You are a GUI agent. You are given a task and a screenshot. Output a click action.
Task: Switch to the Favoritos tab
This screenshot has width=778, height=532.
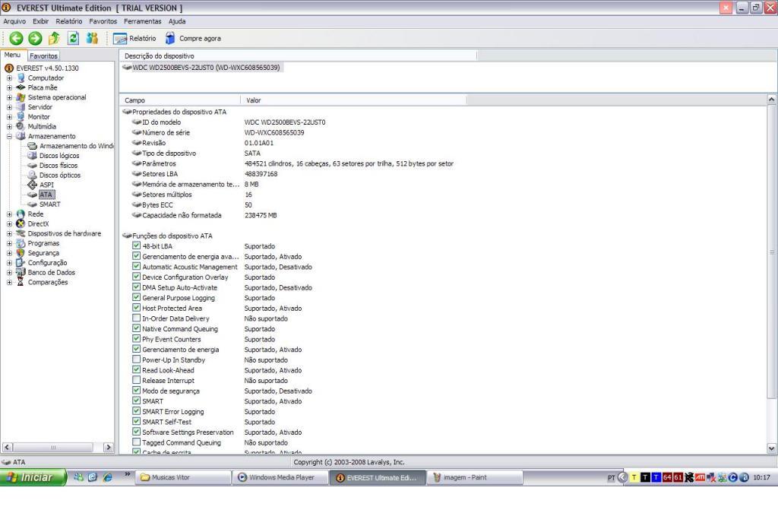point(43,55)
